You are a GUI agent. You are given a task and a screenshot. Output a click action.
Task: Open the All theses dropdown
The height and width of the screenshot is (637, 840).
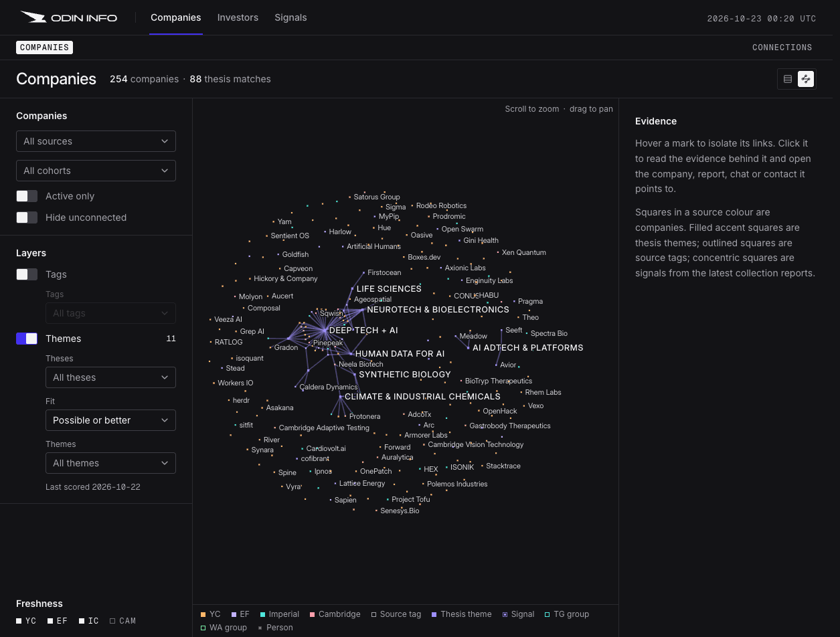110,377
